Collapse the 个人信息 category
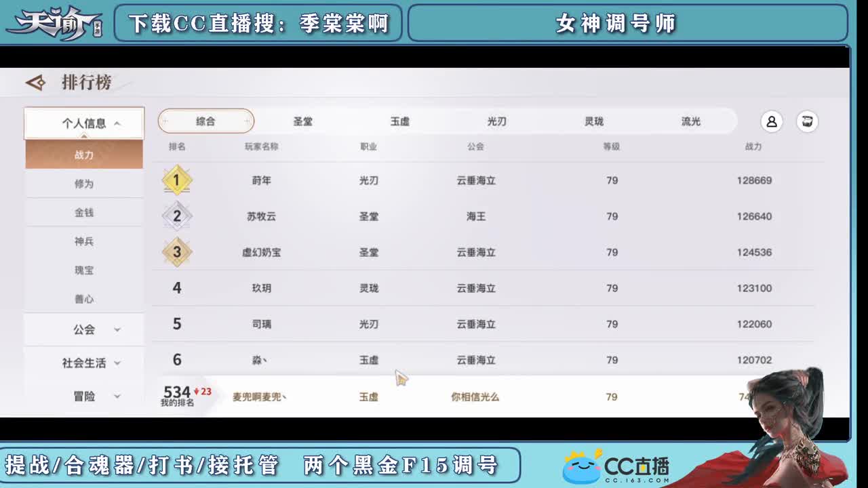This screenshot has width=868, height=488. click(x=83, y=123)
